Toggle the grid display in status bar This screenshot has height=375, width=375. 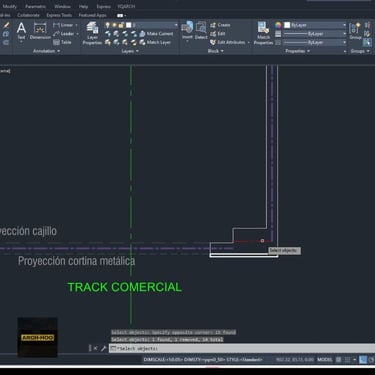339,360
